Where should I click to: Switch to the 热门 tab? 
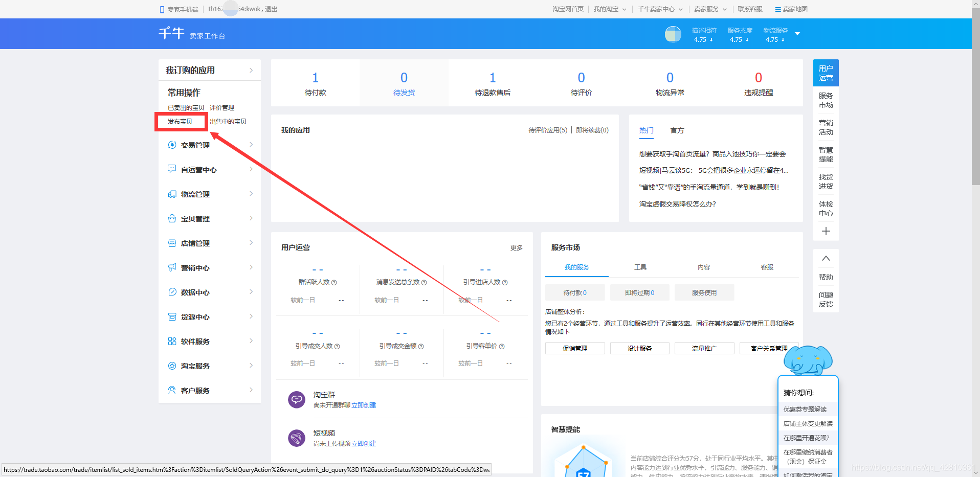[647, 131]
